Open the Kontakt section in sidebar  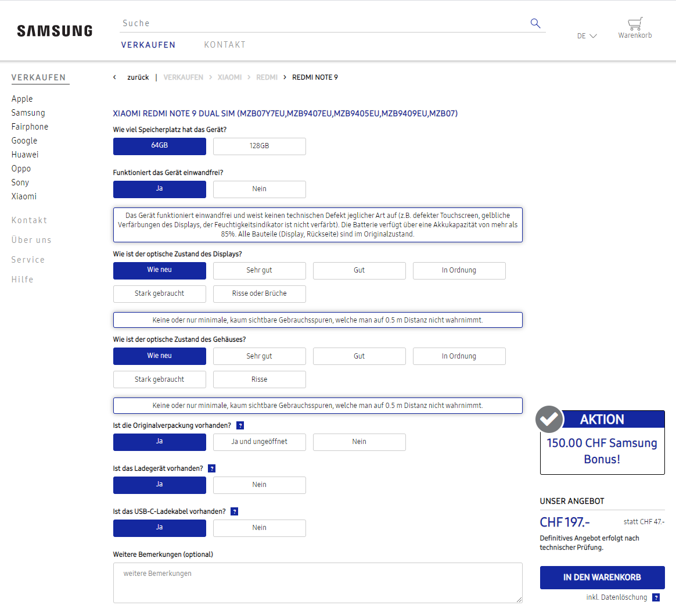(29, 220)
